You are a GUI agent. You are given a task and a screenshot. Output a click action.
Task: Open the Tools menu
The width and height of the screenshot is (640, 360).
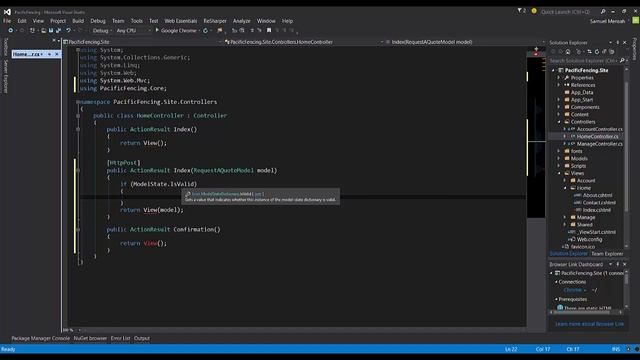coord(137,21)
